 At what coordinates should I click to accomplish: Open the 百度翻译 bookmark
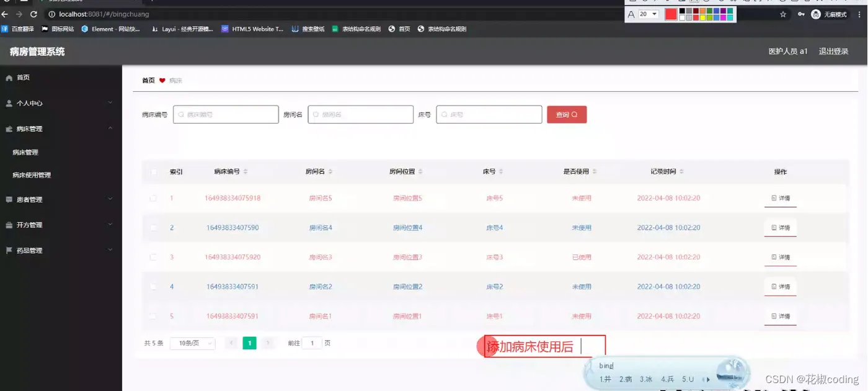pos(17,29)
